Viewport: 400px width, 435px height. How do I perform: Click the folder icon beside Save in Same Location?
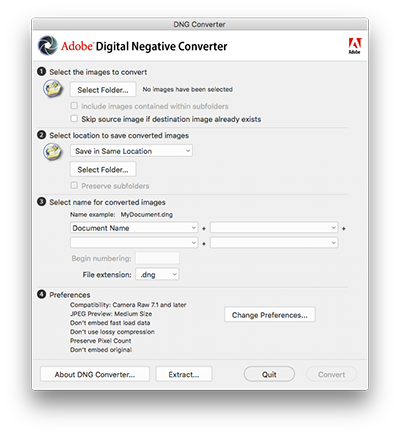53,152
